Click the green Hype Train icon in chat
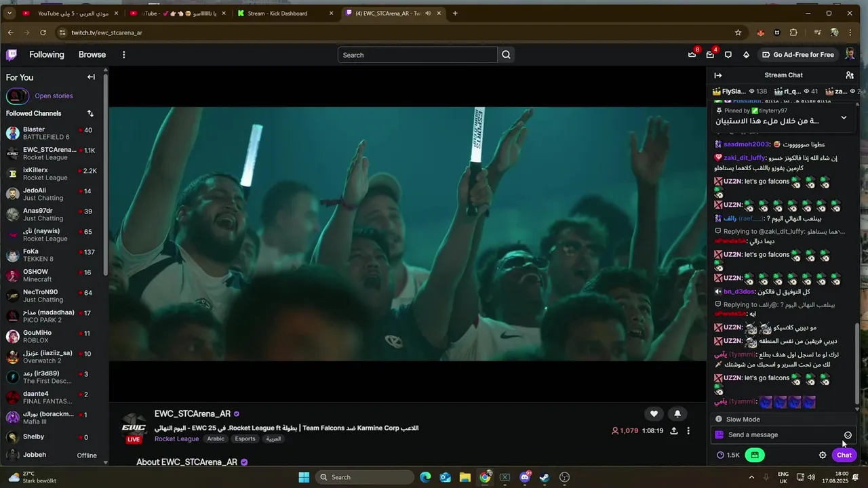The height and width of the screenshot is (488, 868). [754, 455]
